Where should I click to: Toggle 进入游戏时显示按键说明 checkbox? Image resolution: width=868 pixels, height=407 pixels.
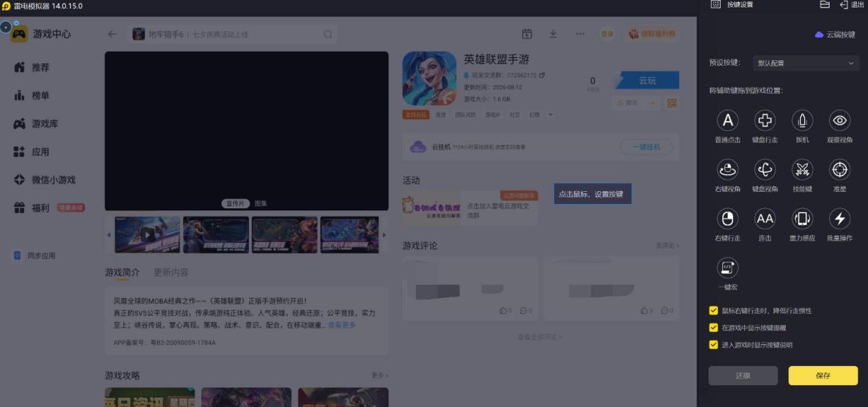pos(713,345)
